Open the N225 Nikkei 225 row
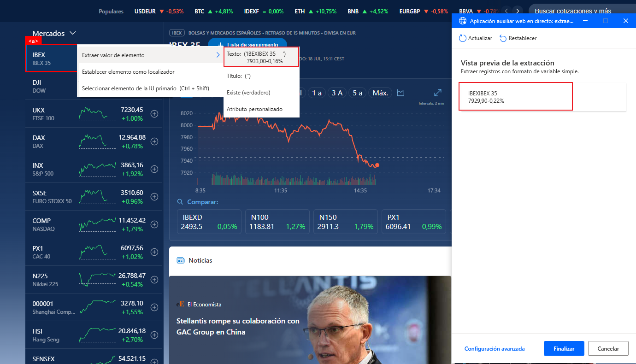This screenshot has height=364, width=636. tap(94, 280)
